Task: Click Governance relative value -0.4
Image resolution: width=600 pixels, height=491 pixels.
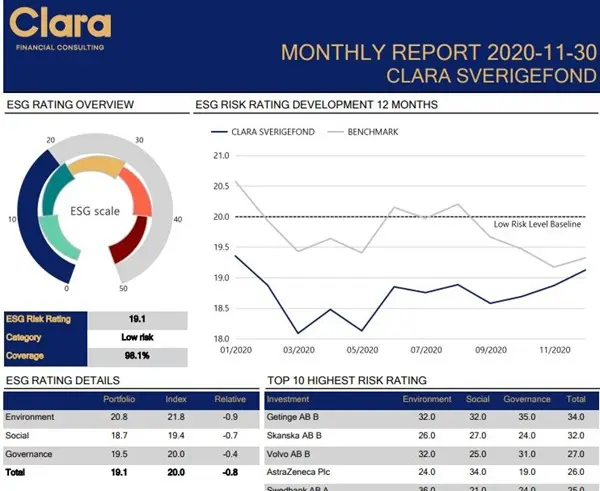Action: 230,454
